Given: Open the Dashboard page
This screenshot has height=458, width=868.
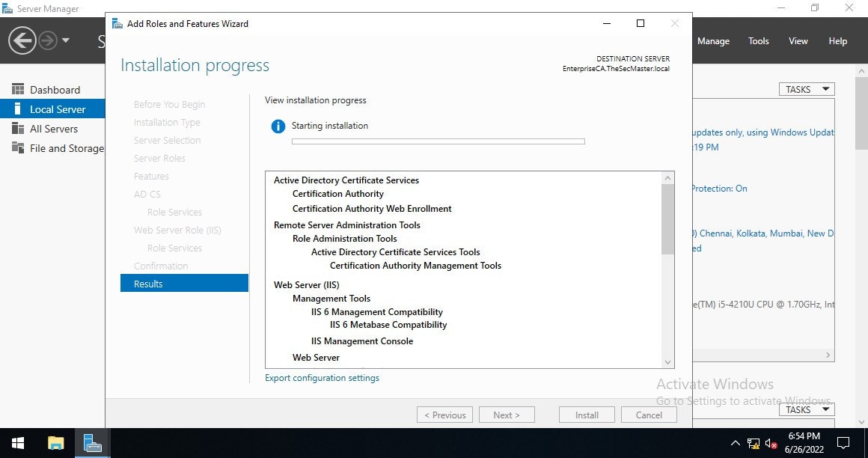Looking at the screenshot, I should click(55, 90).
